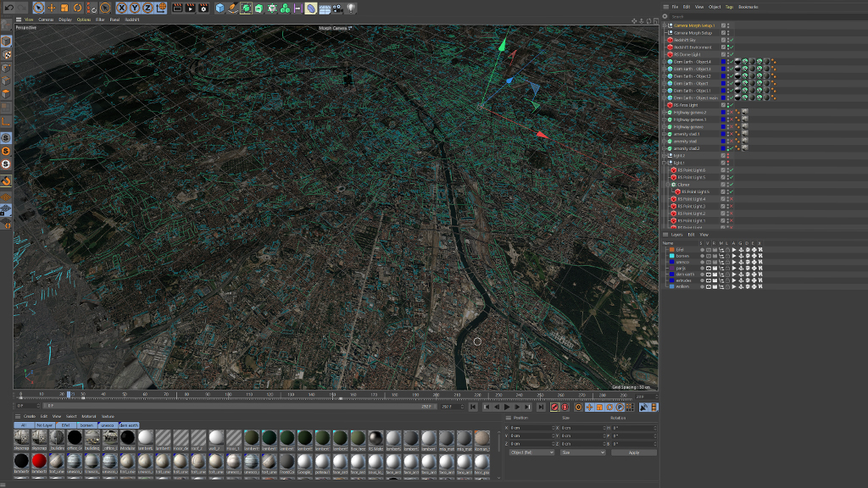
Task: Open the Object (Rel) coordinate dropdown
Action: click(531, 452)
